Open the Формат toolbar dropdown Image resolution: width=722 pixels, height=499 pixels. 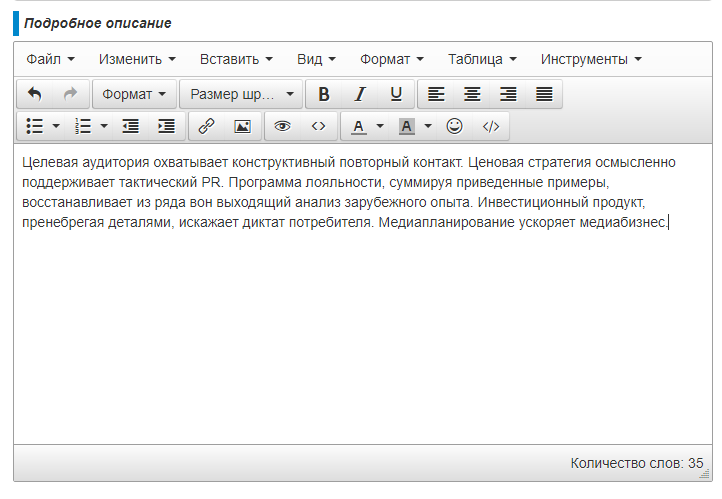tap(134, 94)
